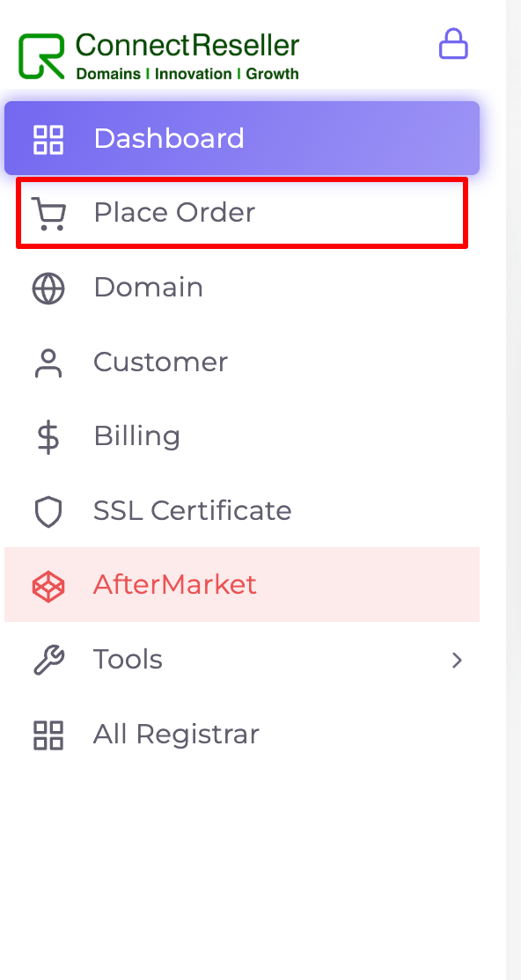
Task: Click the Billing dollar sign icon
Action: point(48,437)
